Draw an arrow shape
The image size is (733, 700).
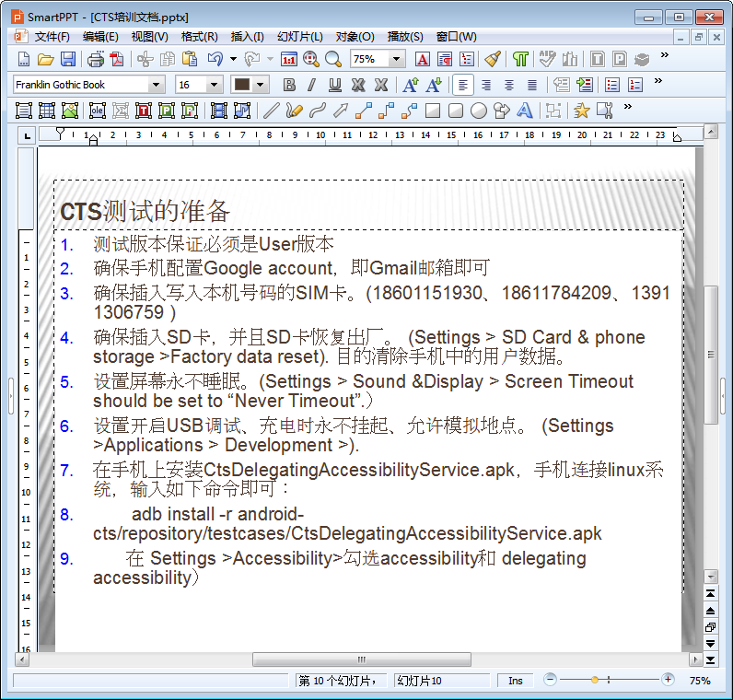341,111
